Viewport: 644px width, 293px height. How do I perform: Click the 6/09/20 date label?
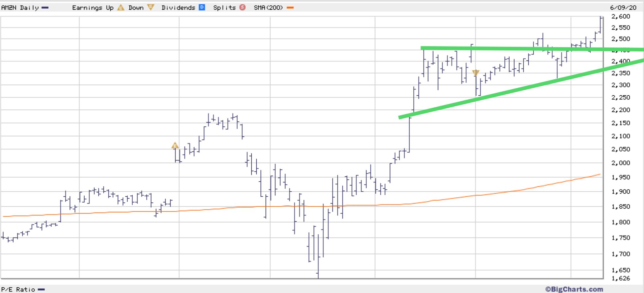click(x=623, y=8)
